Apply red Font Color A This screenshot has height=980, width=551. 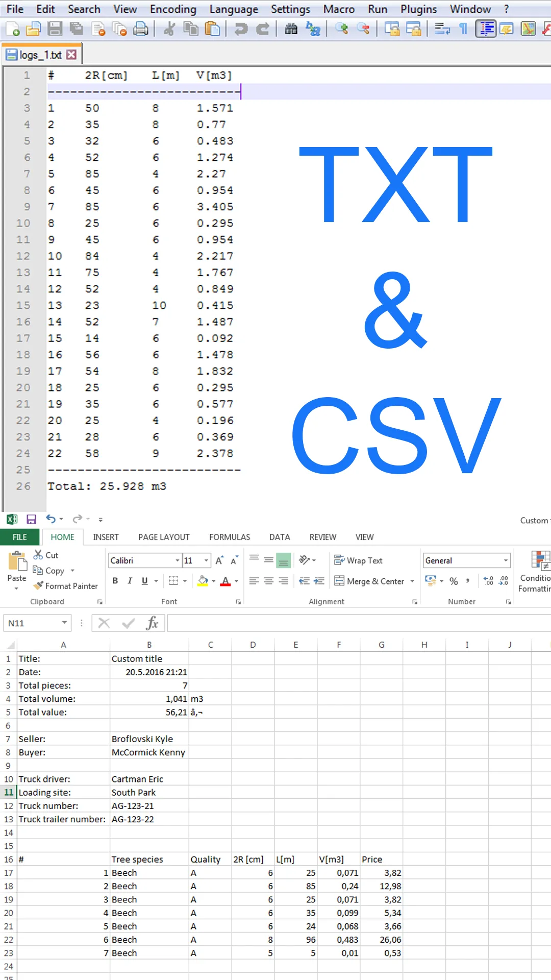pos(226,581)
